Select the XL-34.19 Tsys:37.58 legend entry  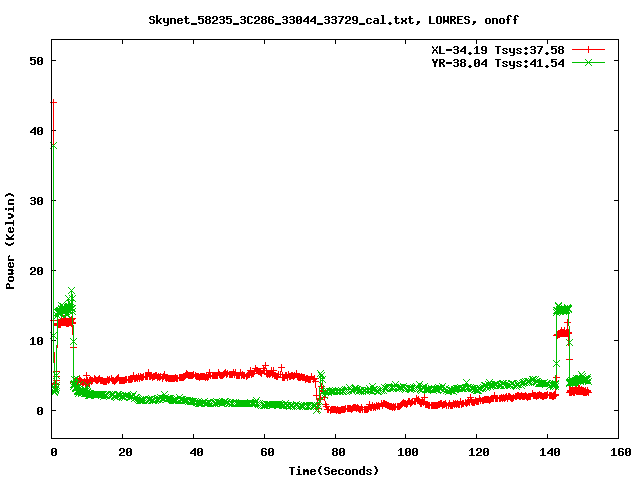point(498,50)
